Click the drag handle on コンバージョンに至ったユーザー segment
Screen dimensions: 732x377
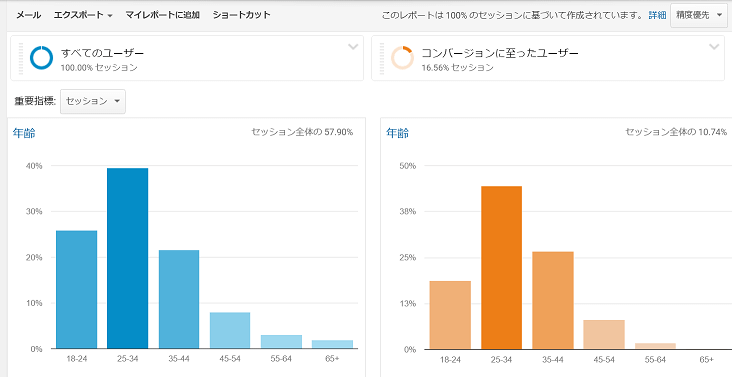point(382,58)
